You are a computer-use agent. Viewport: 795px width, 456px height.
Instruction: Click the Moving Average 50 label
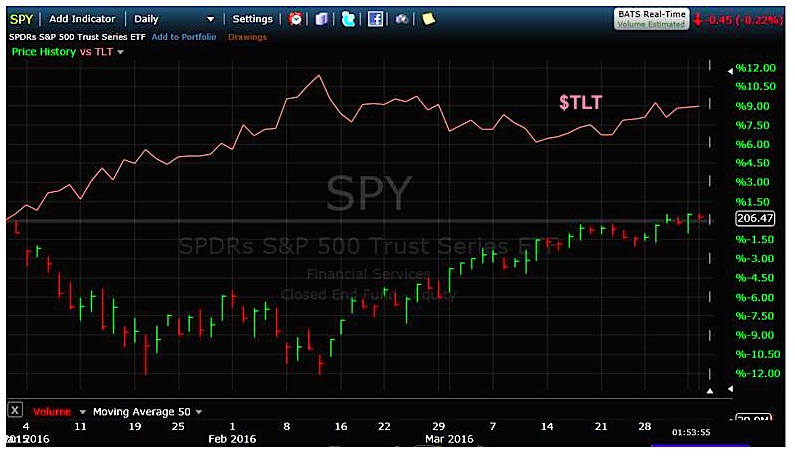click(x=141, y=412)
